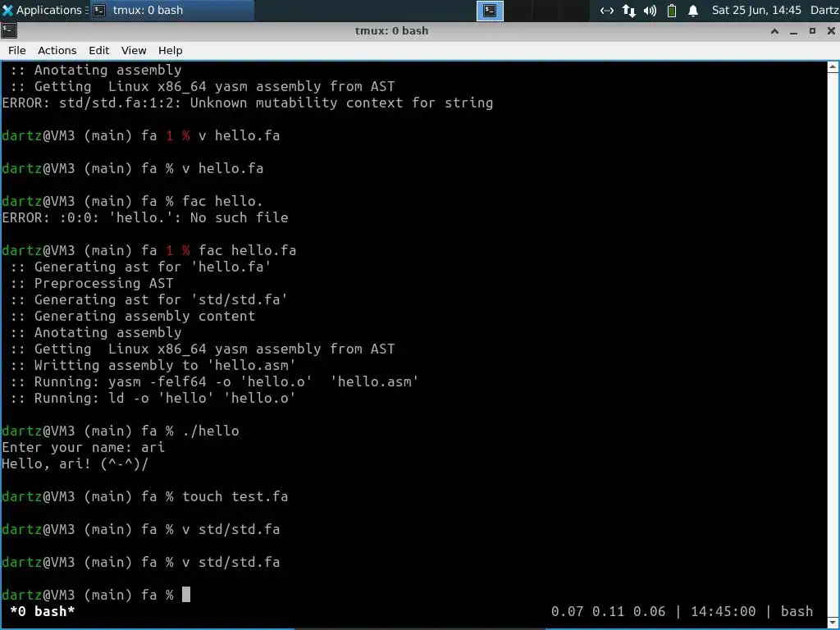Click the 'Generating assembly content' line
Screen dimensions: 840x630
pos(133,316)
